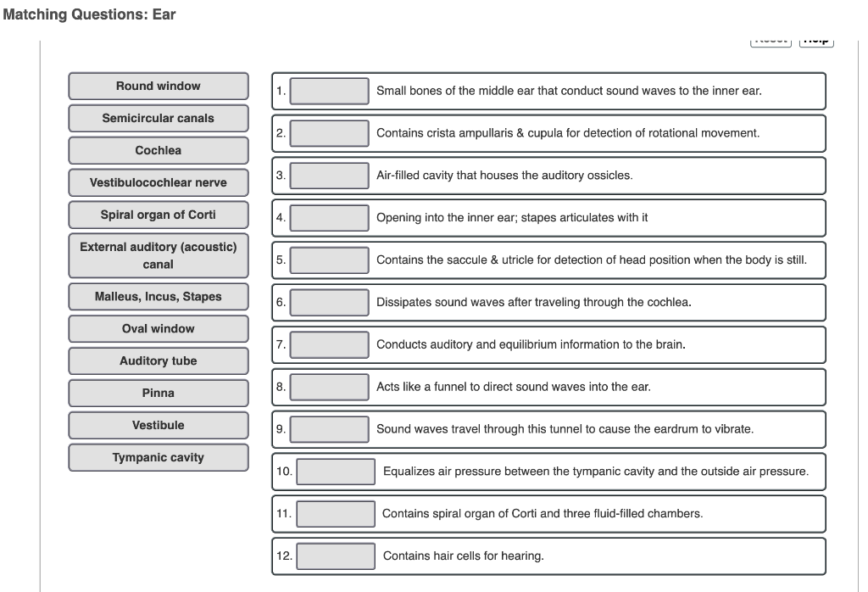Click the answer box for question 7
Image resolution: width=868 pixels, height=592 pixels.
[x=329, y=344]
